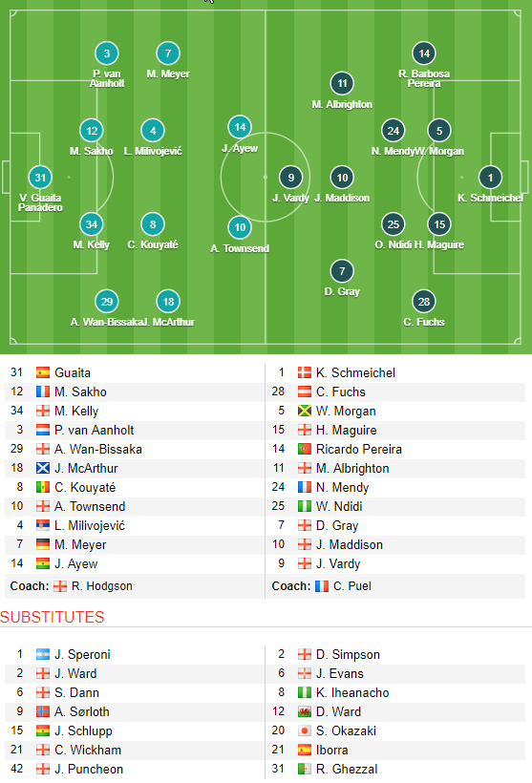Click the Japan flag beside S. Okazaki
Viewport: 532px width, 783px height.
(305, 731)
